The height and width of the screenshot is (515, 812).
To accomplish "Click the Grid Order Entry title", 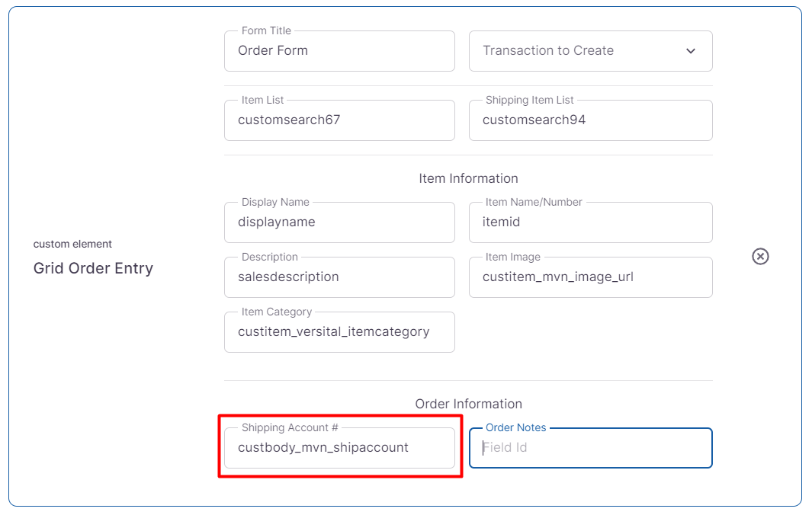I will (93, 268).
